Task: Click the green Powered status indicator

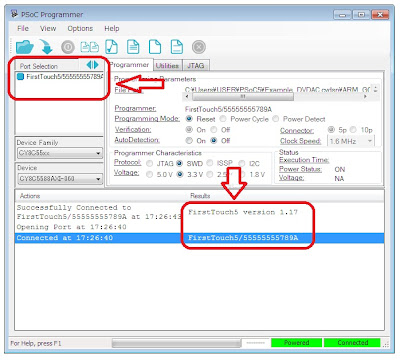Action: (296, 343)
